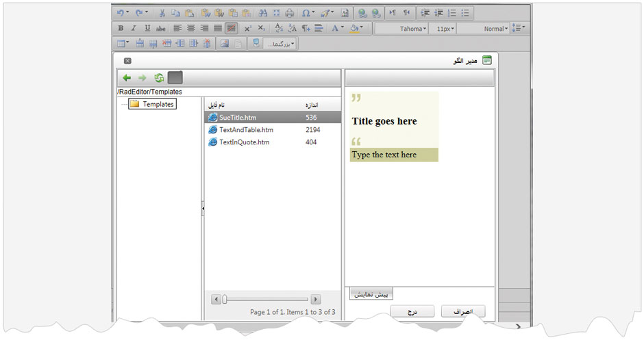Toggle full screen editor mode icon

point(276,13)
